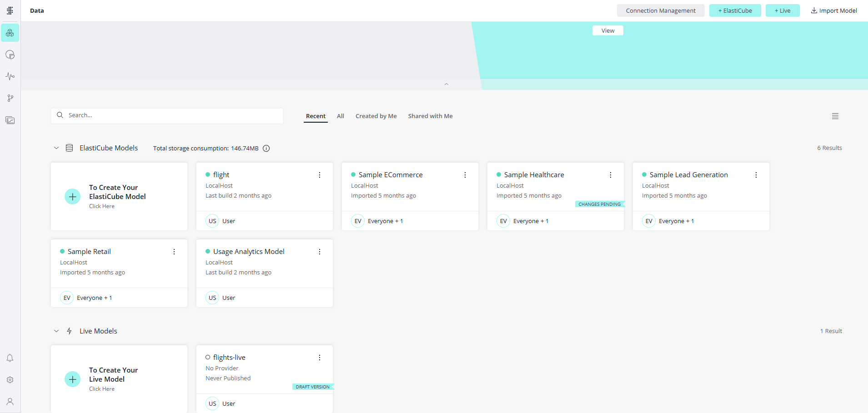This screenshot has width=868, height=413.
Task: Collapse the ElastiCube Models section
Action: click(56, 148)
